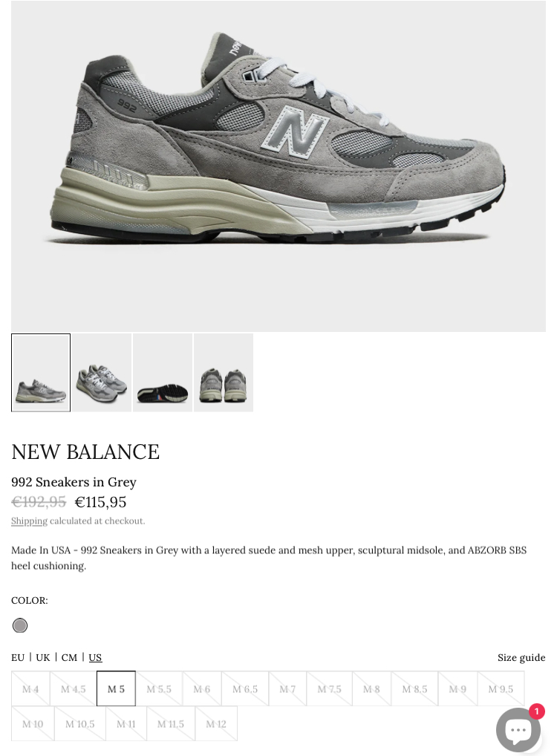Pick size M 7
557x756 pixels.
pos(287,688)
